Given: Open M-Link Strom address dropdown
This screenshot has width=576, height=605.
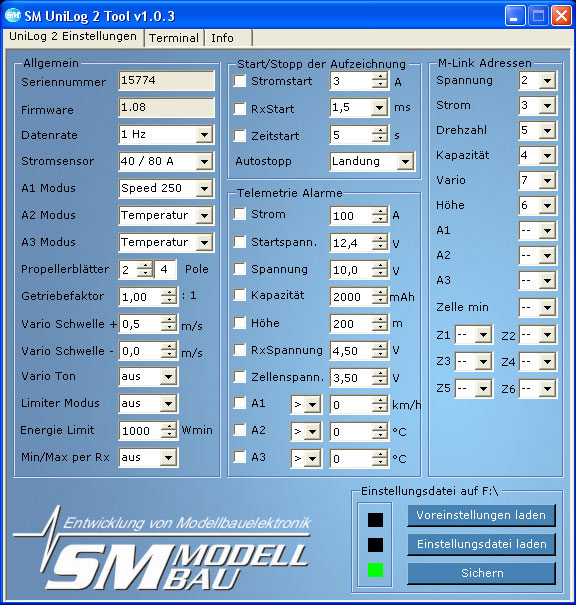Looking at the screenshot, I should (547, 105).
